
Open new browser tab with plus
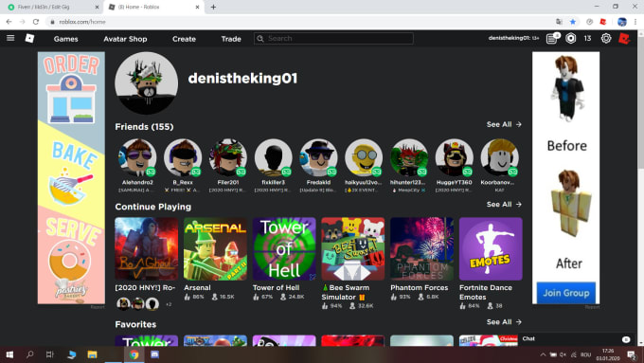213,7
